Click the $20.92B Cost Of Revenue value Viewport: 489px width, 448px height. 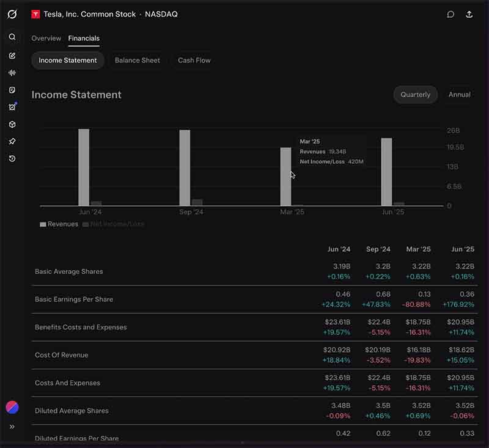[337, 350]
